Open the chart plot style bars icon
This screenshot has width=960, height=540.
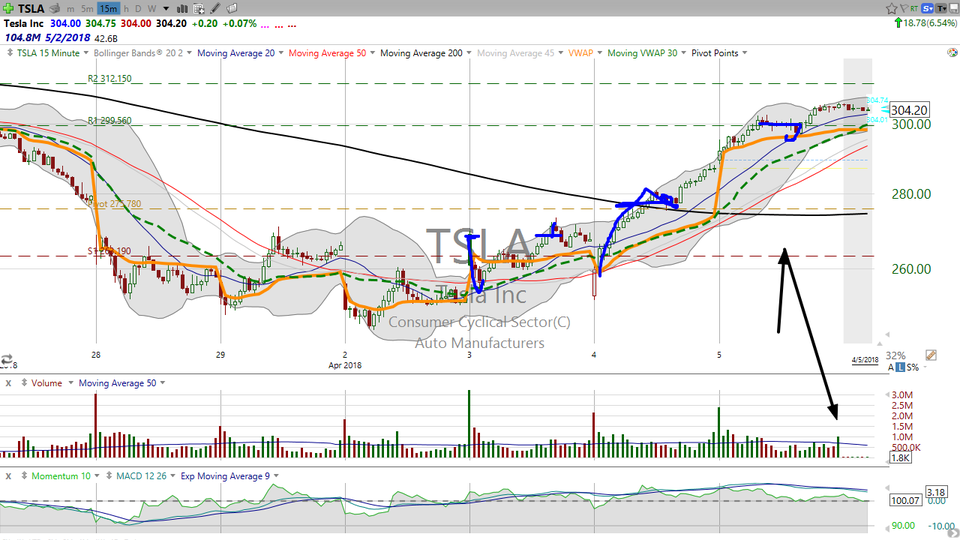coord(182,9)
